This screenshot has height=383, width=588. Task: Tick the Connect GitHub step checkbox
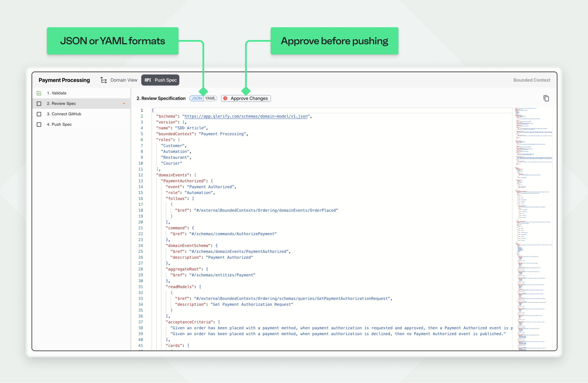coord(39,114)
